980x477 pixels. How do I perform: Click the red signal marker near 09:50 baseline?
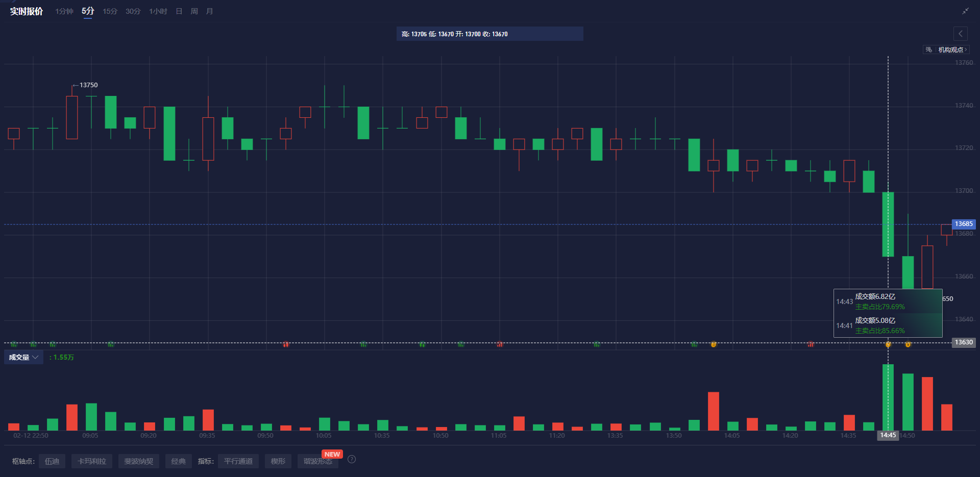286,344
